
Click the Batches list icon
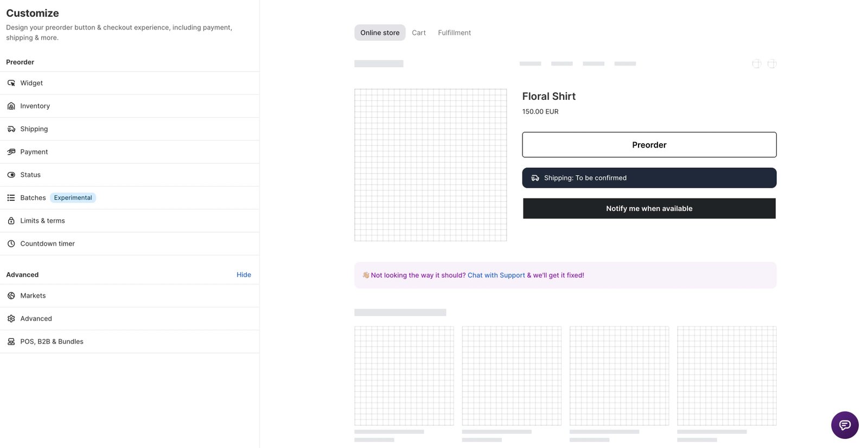tap(11, 198)
